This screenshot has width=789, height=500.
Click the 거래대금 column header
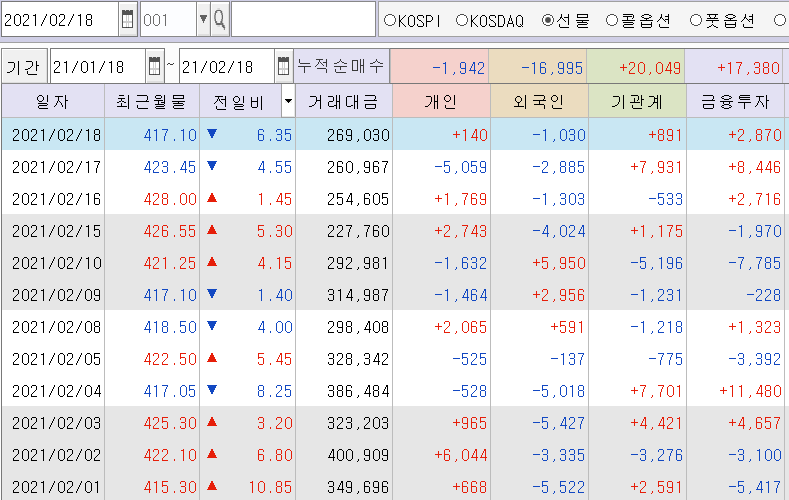coord(344,101)
